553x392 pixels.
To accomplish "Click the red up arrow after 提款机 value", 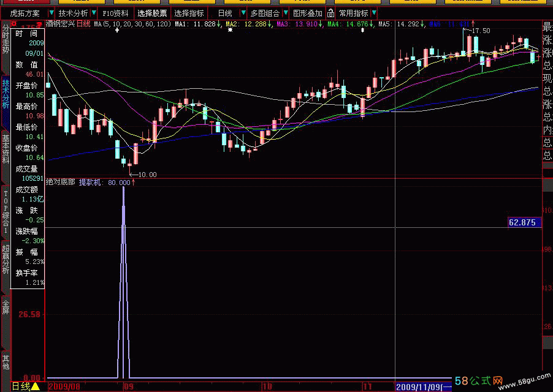I will (x=134, y=182).
